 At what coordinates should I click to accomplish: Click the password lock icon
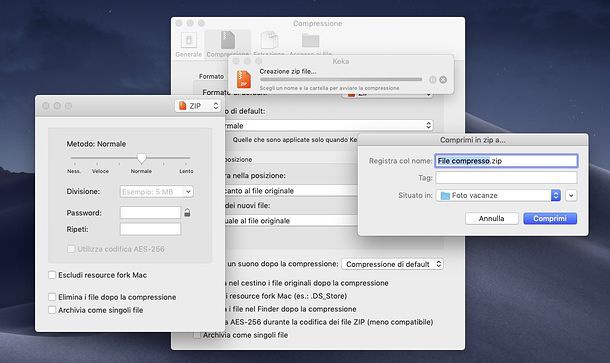[x=187, y=212]
